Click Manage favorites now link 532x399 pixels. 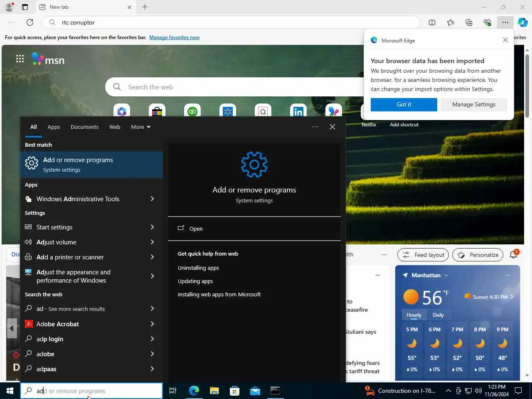[174, 37]
